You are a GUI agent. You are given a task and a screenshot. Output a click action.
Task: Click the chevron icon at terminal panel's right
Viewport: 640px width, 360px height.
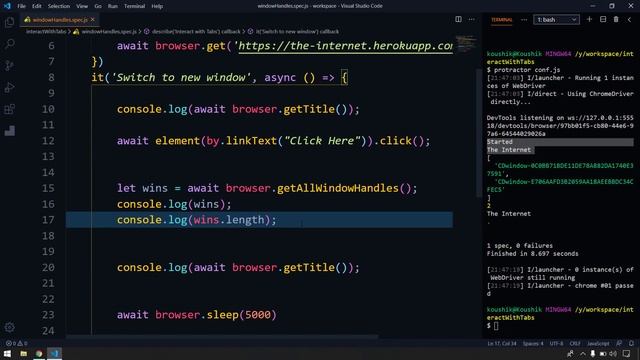629,19
